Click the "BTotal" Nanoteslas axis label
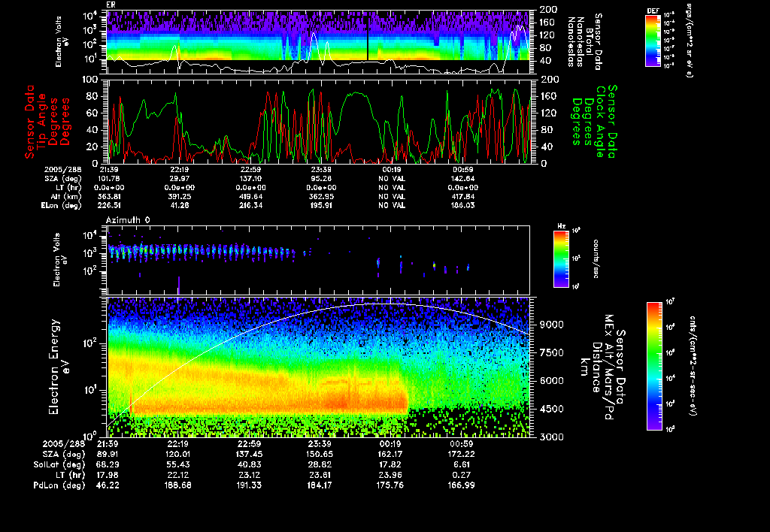This screenshot has height=532, width=770. click(590, 42)
